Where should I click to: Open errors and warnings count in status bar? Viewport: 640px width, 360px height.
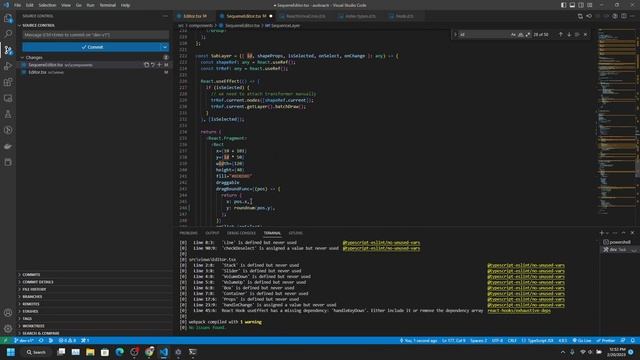point(67,340)
